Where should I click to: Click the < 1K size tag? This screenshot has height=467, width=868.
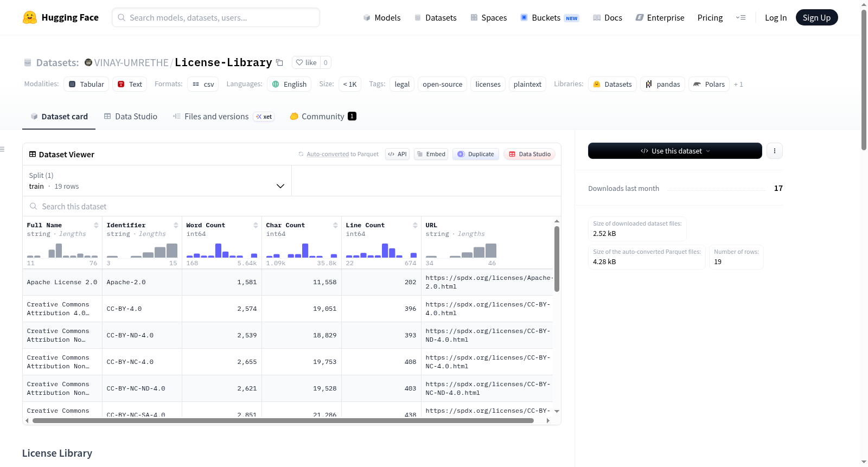[x=350, y=84]
